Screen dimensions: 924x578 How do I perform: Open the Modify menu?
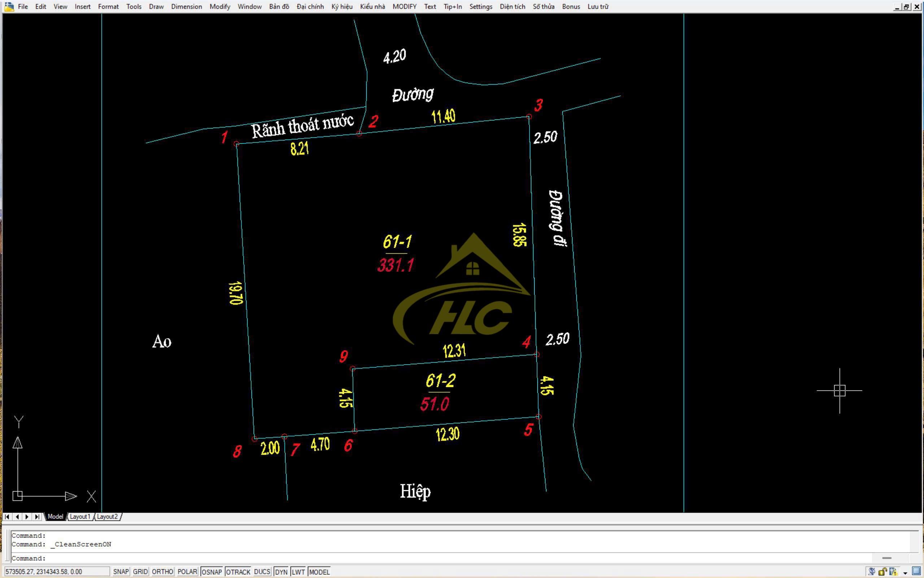click(220, 7)
